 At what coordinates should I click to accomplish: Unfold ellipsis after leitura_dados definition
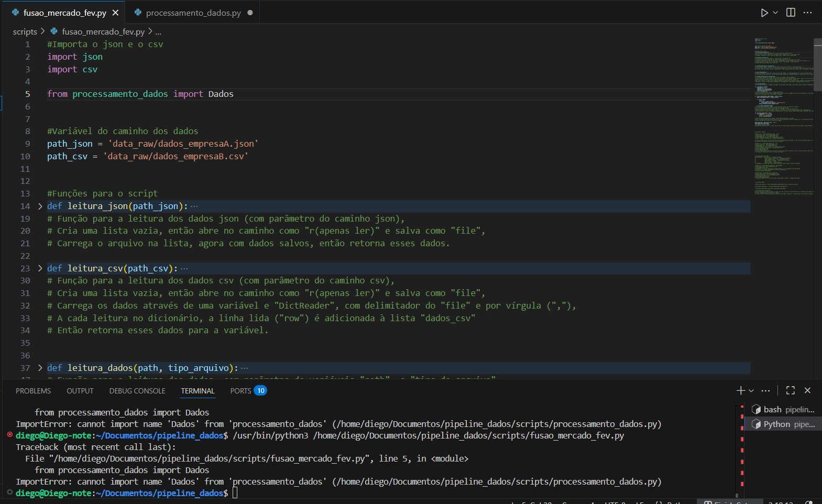click(245, 368)
